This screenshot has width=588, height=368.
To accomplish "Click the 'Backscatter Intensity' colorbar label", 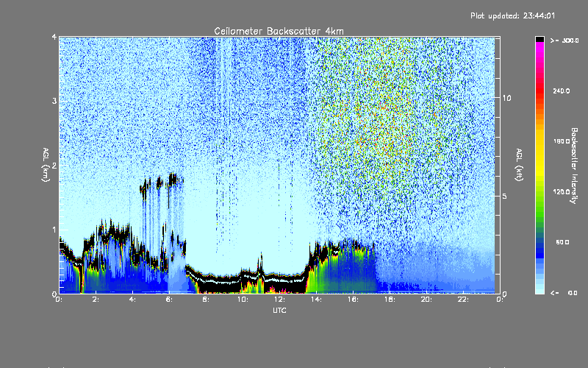I will (573, 166).
